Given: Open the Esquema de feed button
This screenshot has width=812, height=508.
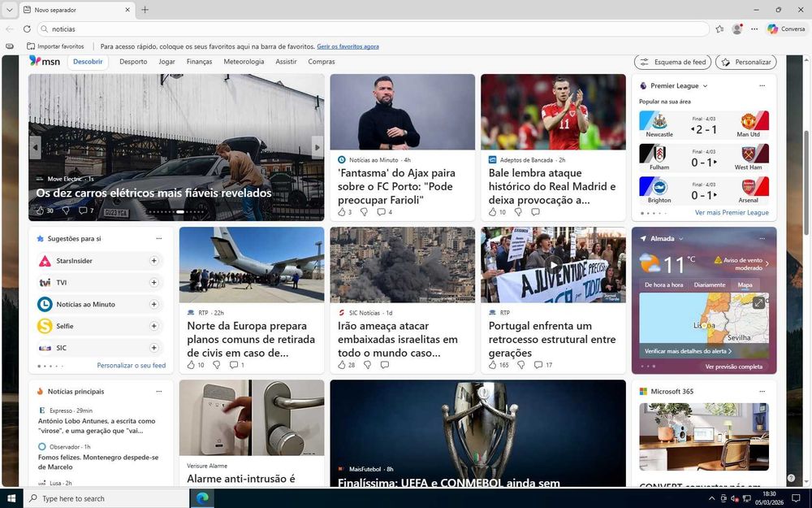Looking at the screenshot, I should [672, 63].
